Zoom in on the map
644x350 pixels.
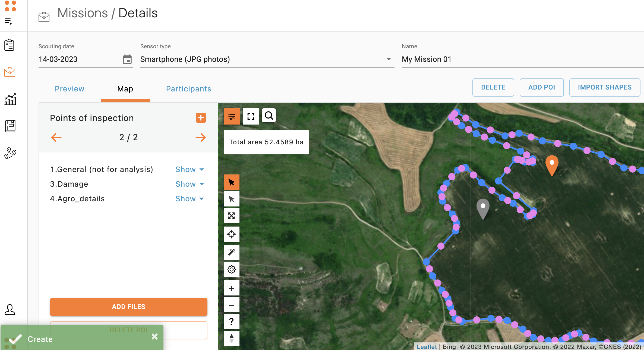[231, 288]
